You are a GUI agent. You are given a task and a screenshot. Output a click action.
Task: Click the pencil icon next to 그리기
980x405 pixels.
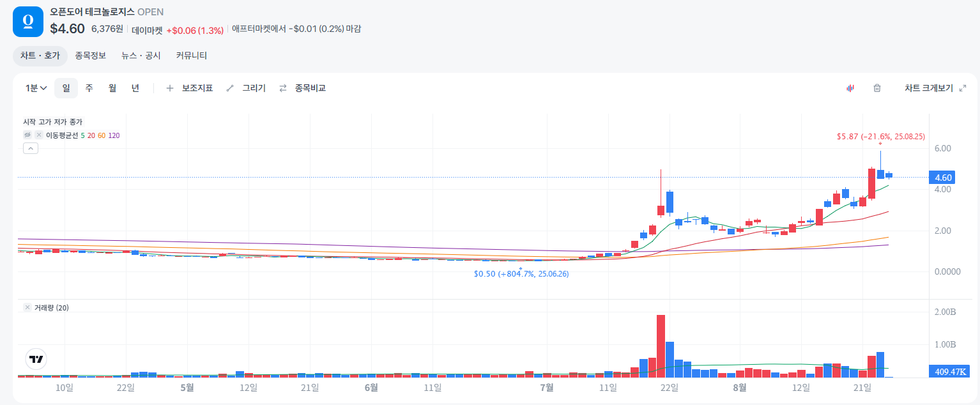[230, 88]
